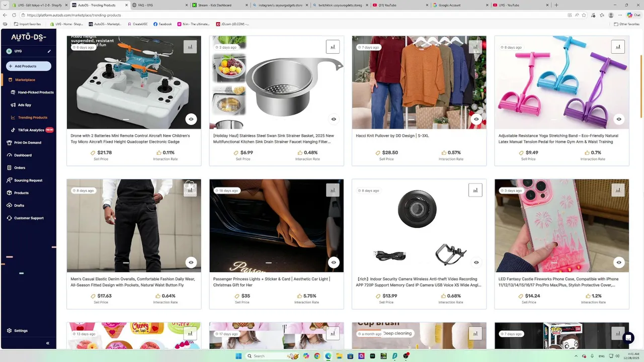The image size is (644, 362).
Task: Open the chat support bubble
Action: coord(628,338)
